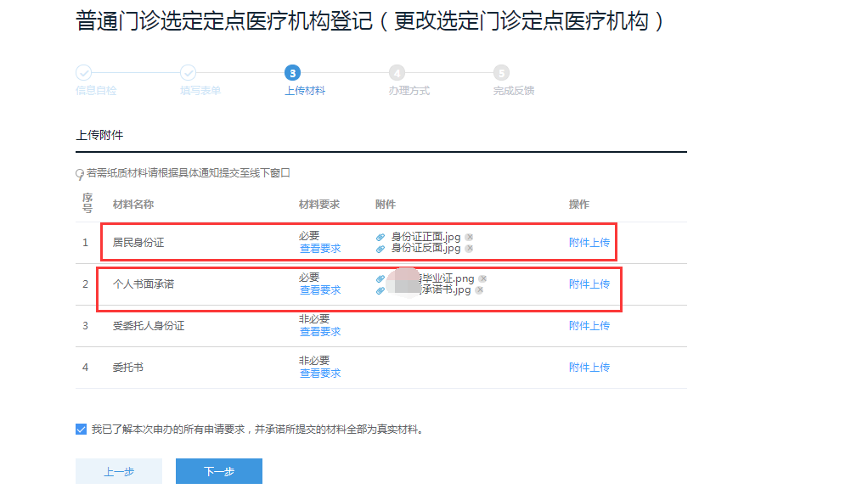Upload attachment for 受委托人身份证
Viewport: 868px width, 500px height.
(589, 326)
